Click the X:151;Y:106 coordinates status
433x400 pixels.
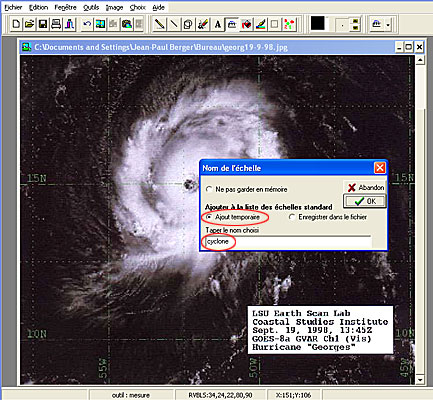(x=293, y=395)
